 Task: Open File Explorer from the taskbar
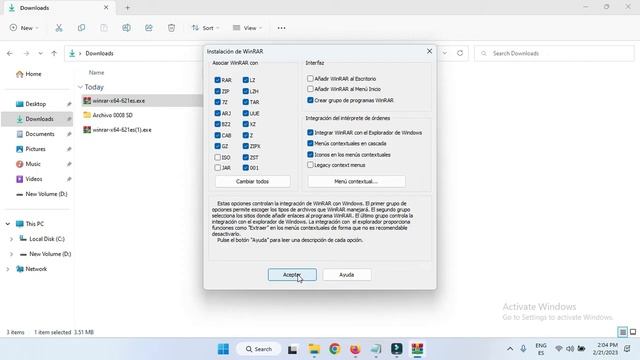314,349
